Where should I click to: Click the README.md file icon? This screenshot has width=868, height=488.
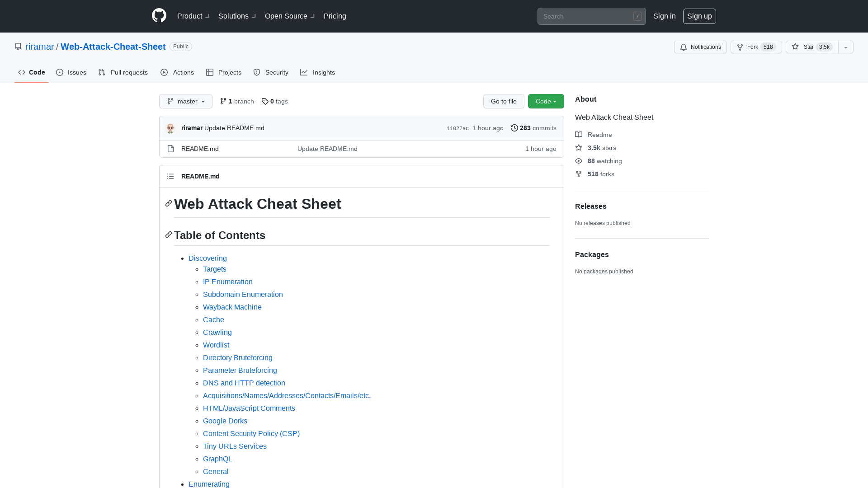coord(170,149)
